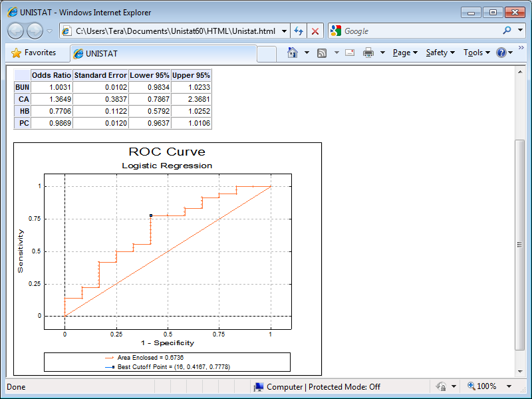532x399 pixels.
Task: Click HB odds ratio value 0.7706
Action: pos(60,111)
